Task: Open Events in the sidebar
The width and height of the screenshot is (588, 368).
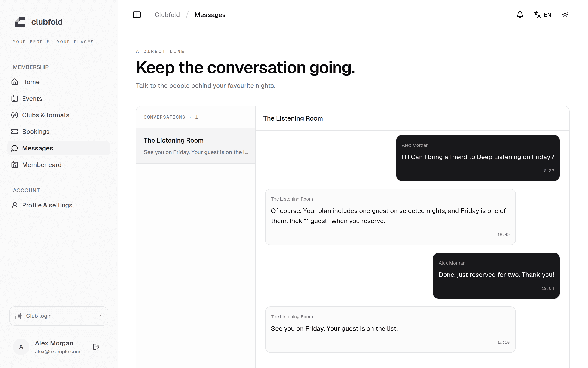Action: point(59,98)
